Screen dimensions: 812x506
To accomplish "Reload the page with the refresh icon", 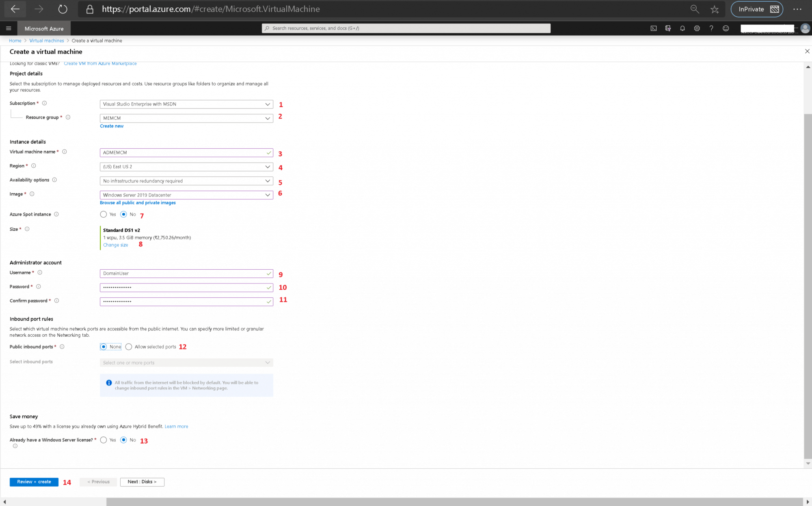I will 63,9.
